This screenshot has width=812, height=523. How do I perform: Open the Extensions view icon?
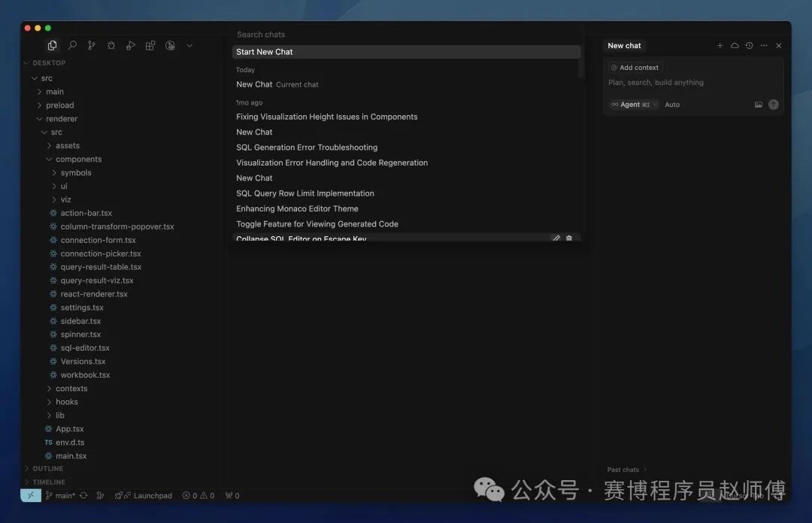150,46
